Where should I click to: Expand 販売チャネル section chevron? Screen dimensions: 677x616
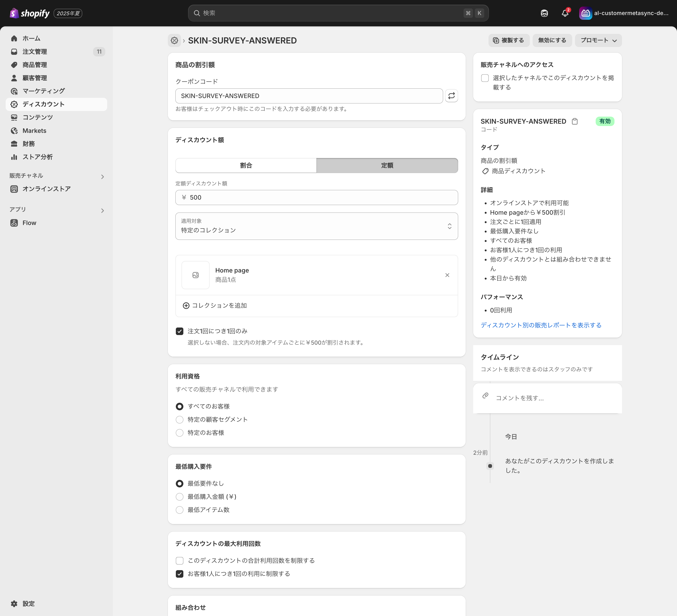click(x=102, y=177)
